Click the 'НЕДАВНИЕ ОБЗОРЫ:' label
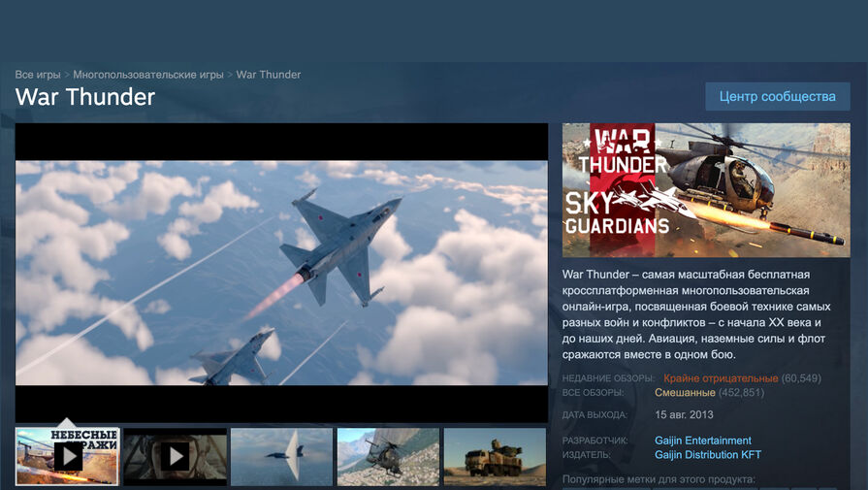Viewport: 868px width, 490px height. 608,378
